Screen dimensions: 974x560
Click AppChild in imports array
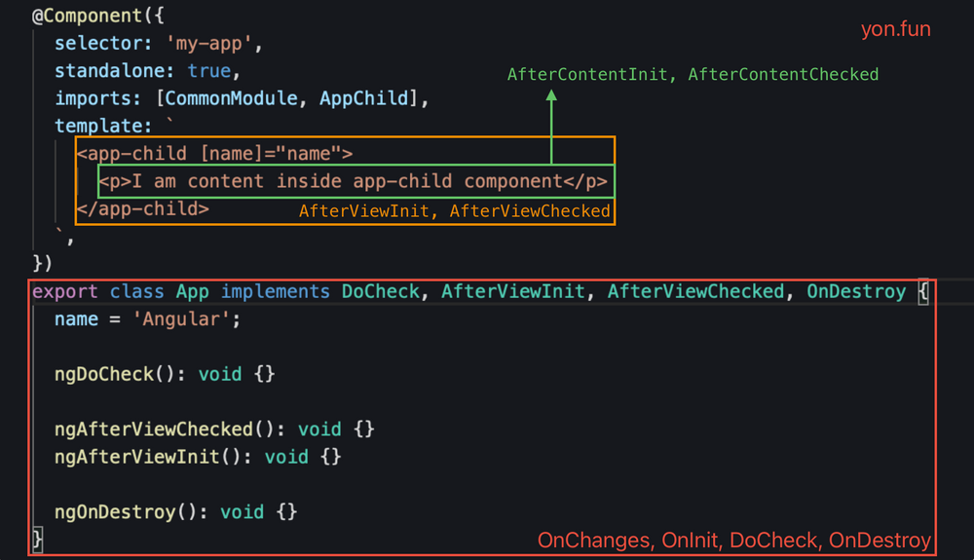(364, 98)
